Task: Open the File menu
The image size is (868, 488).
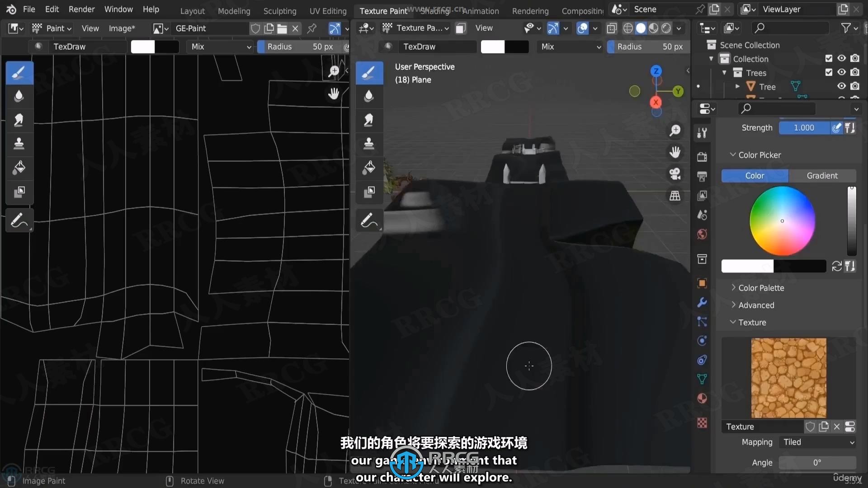Action: (29, 9)
